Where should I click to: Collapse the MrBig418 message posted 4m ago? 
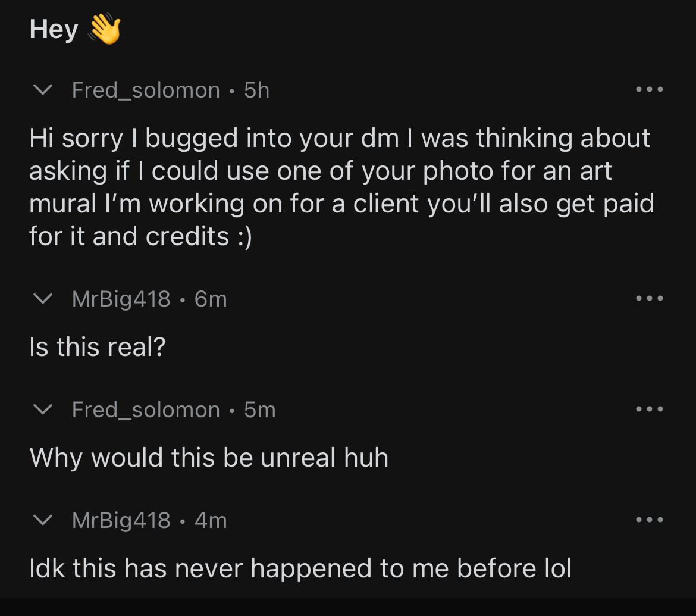(x=42, y=521)
